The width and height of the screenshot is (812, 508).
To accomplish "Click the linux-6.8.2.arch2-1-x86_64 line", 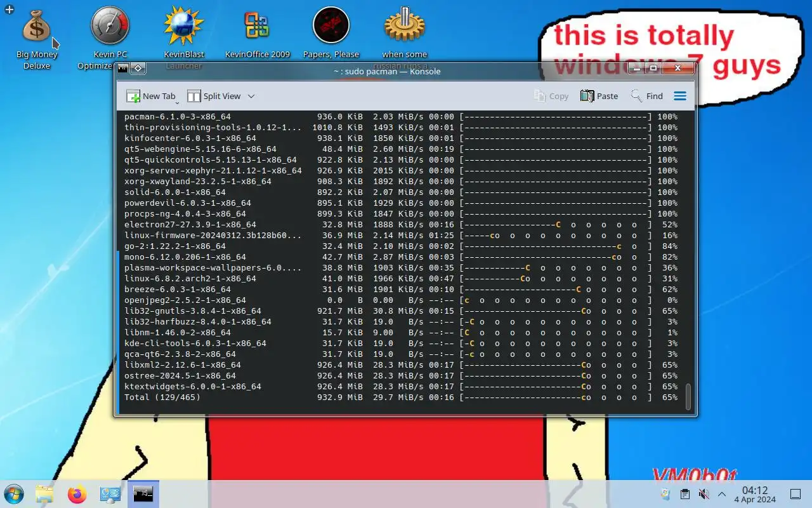I will (401, 279).
